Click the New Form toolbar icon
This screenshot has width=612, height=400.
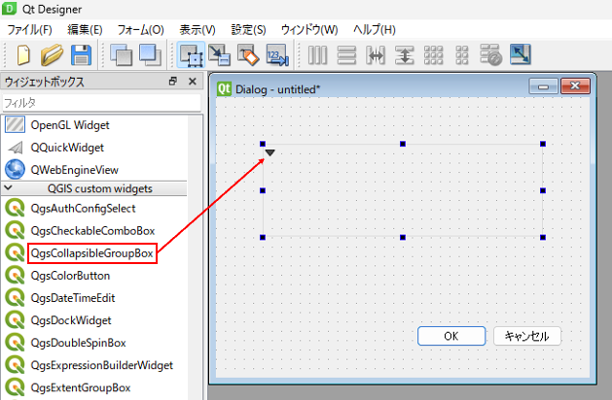click(x=23, y=55)
